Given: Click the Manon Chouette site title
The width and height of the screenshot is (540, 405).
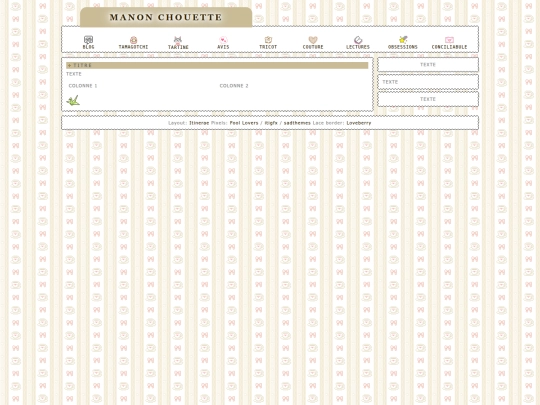Looking at the screenshot, I should [166, 17].
